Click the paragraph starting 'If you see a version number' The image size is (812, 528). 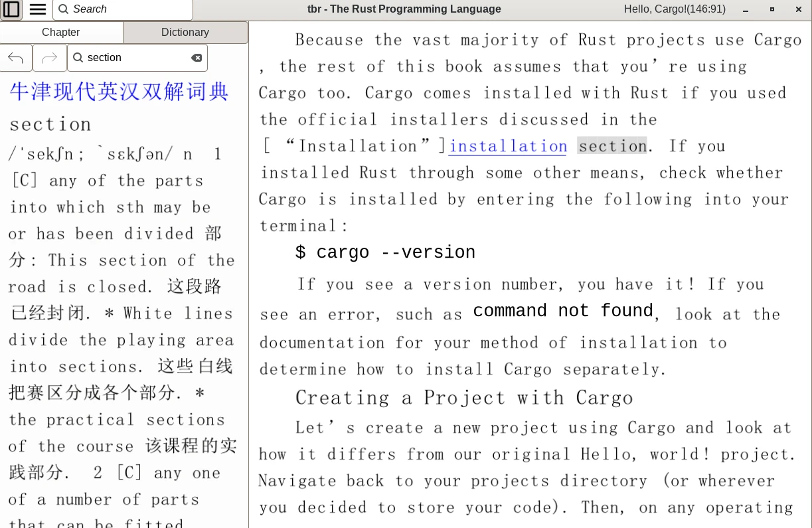click(521, 327)
